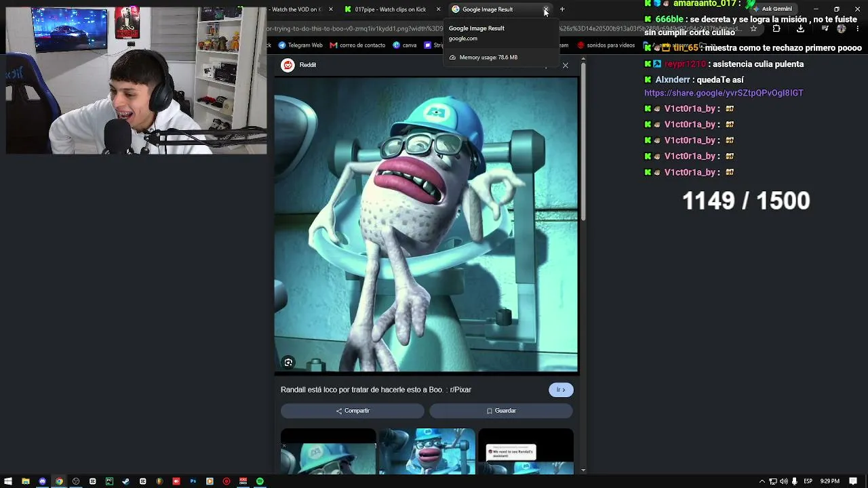868x488 pixels.
Task: Open the media controls icon in toolbar
Action: click(825, 28)
